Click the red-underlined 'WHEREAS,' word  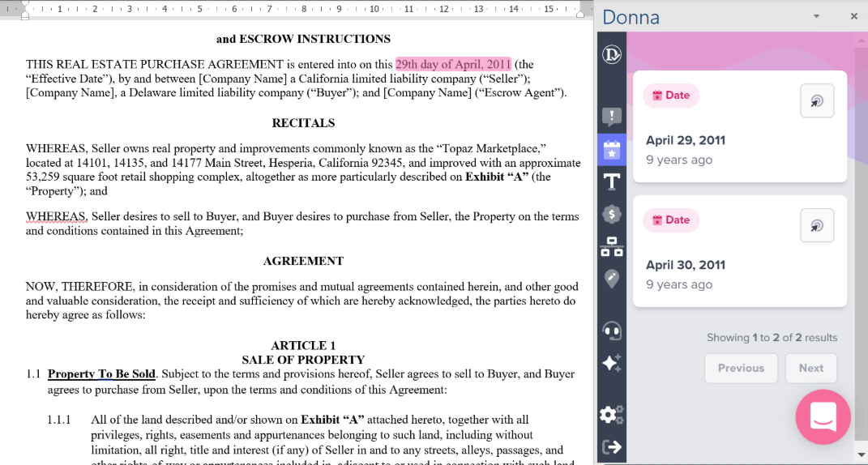point(57,216)
